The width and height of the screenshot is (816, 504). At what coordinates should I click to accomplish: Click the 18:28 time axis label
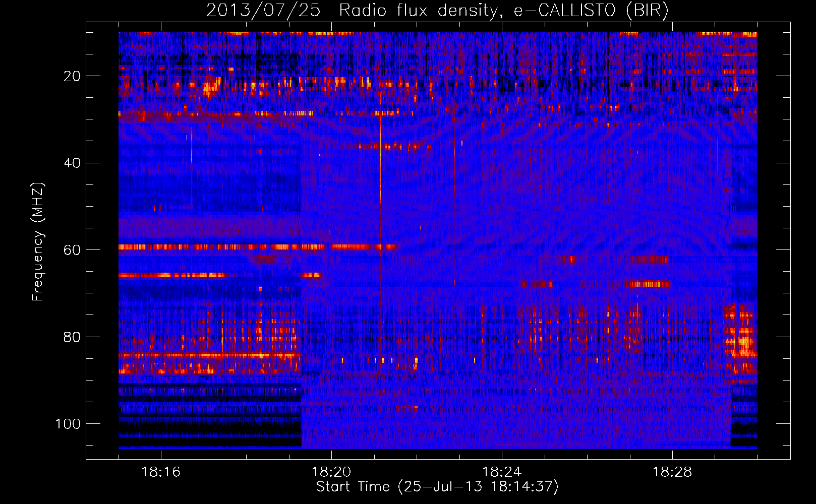coord(672,472)
